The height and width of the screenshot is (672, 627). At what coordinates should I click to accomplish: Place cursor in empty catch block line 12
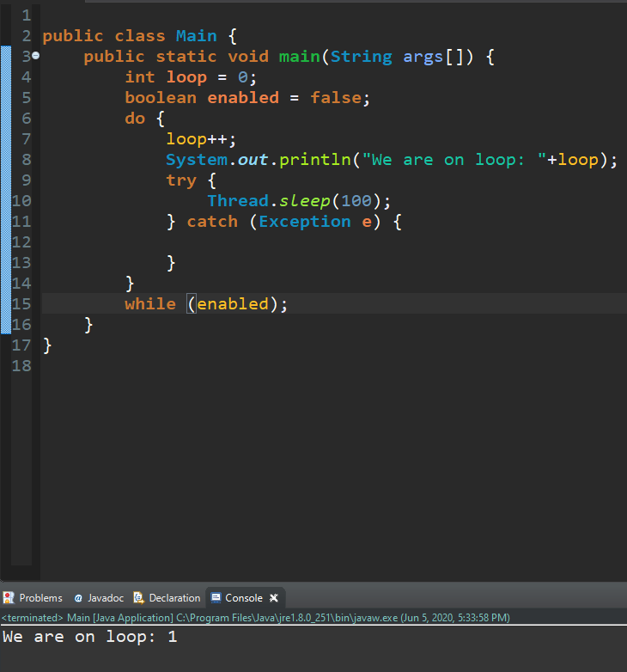258,242
